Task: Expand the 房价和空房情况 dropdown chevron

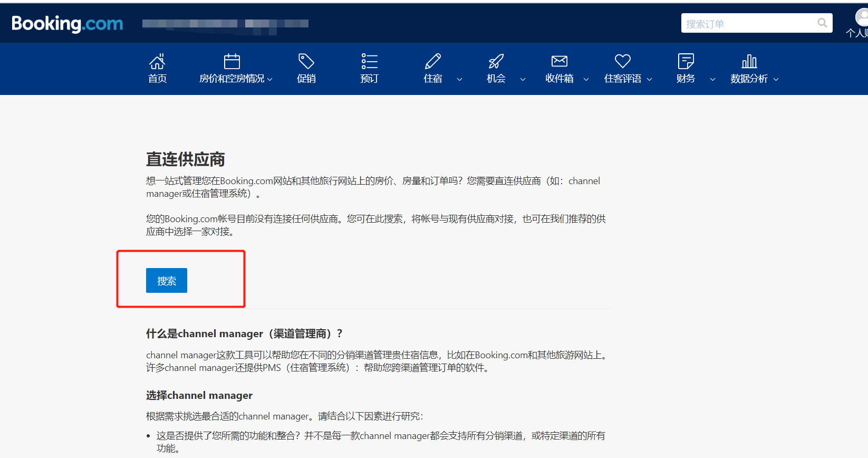Action: [270, 79]
